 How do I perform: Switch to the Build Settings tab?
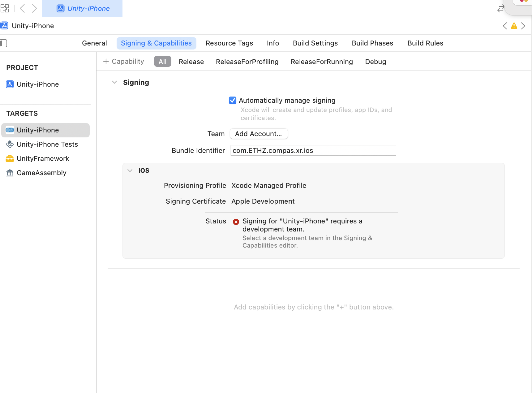point(315,43)
